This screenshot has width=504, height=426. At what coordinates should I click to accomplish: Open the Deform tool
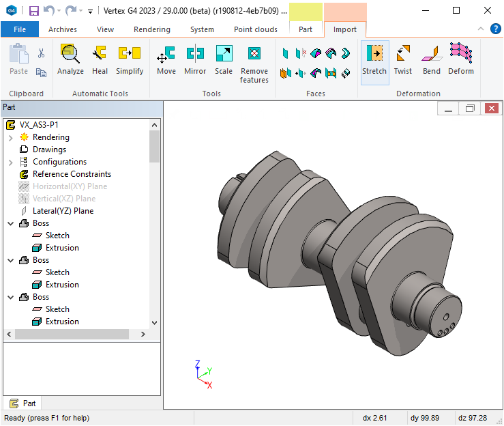point(461,59)
